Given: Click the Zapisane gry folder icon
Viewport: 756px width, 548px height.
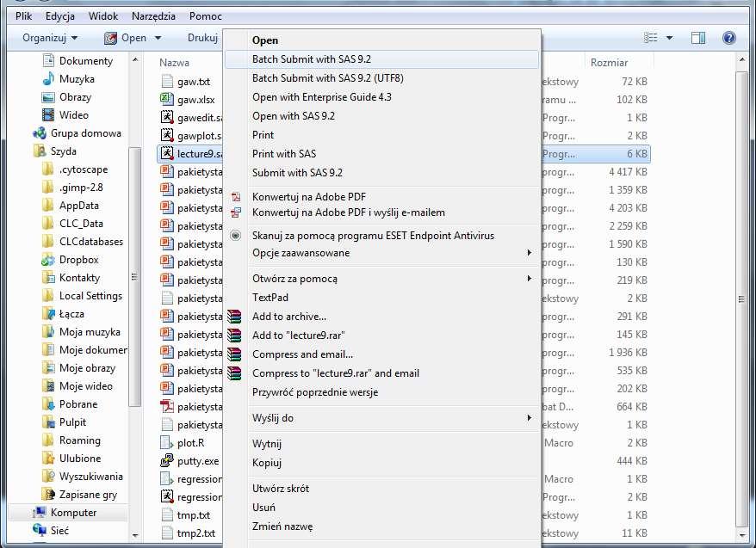Looking at the screenshot, I should point(48,494).
